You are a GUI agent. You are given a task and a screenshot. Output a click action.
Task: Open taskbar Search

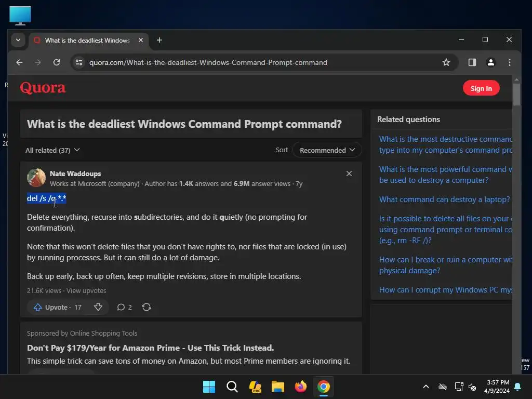click(x=232, y=387)
